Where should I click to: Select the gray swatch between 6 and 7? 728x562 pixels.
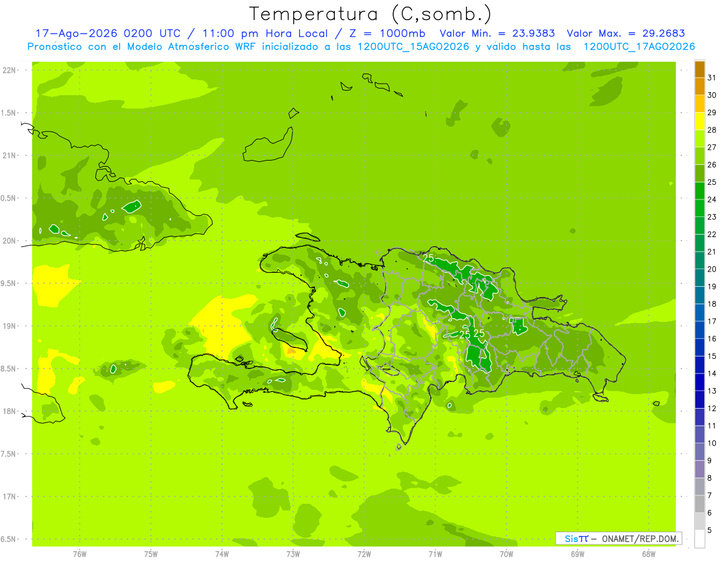click(x=699, y=504)
